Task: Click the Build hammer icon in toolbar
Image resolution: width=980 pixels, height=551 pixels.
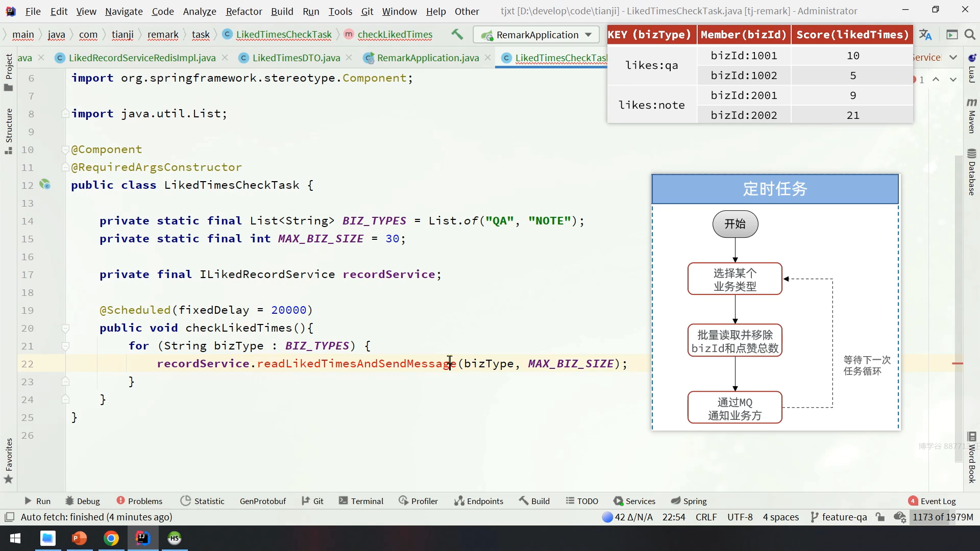Action: pyautogui.click(x=457, y=35)
